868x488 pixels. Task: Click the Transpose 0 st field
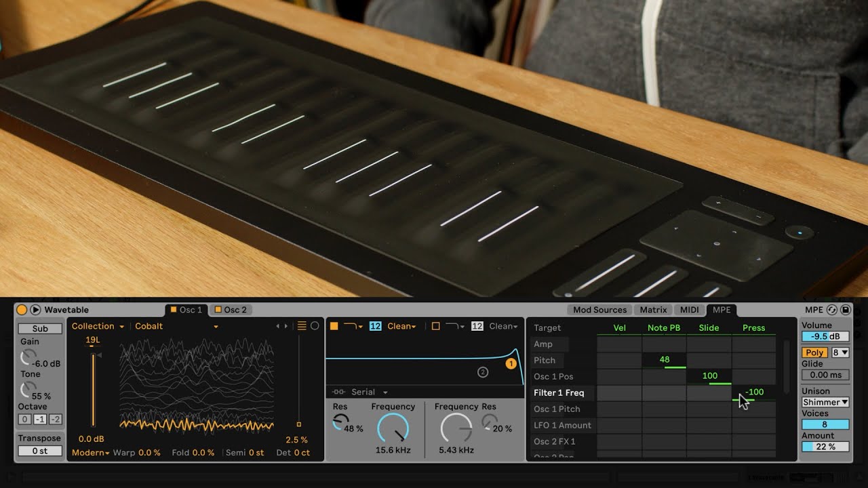point(40,451)
